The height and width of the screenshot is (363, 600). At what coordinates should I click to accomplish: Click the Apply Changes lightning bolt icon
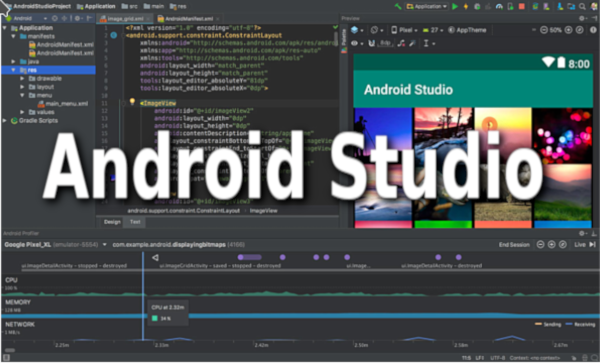coord(466,7)
